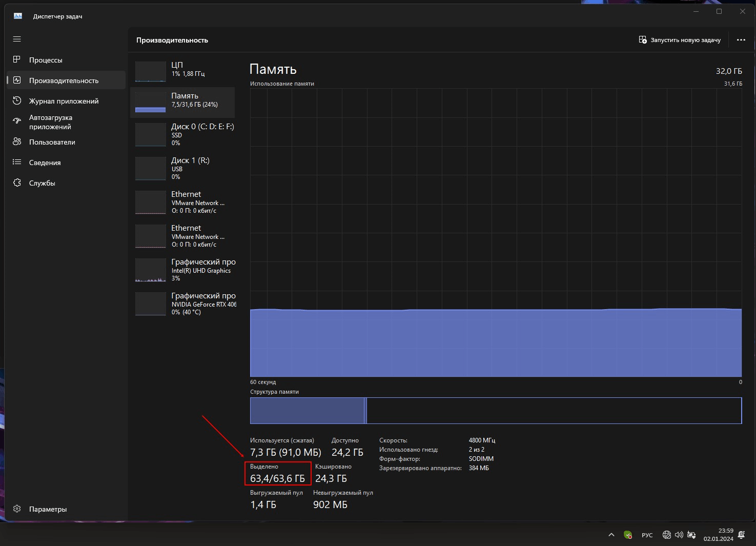
Task: Click the Users sidebar icon
Action: tap(17, 141)
